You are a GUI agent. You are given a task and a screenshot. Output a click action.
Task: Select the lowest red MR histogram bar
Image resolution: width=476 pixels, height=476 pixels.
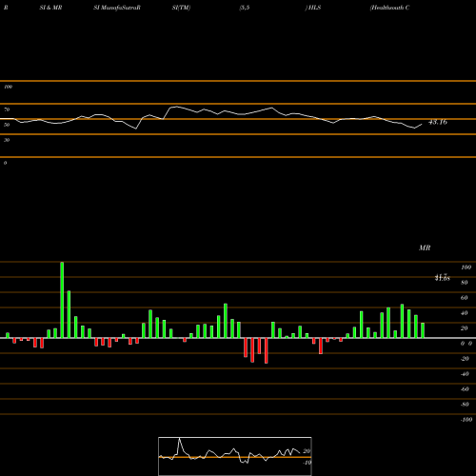coord(266,350)
